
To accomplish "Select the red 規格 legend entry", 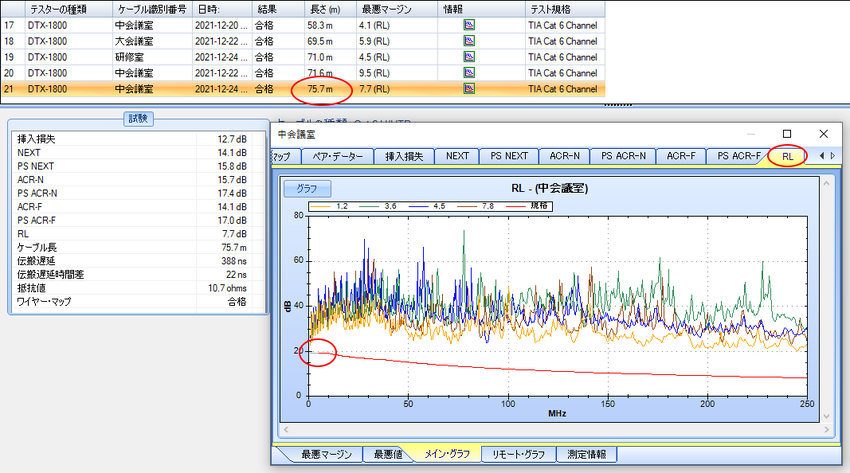I will (x=527, y=206).
